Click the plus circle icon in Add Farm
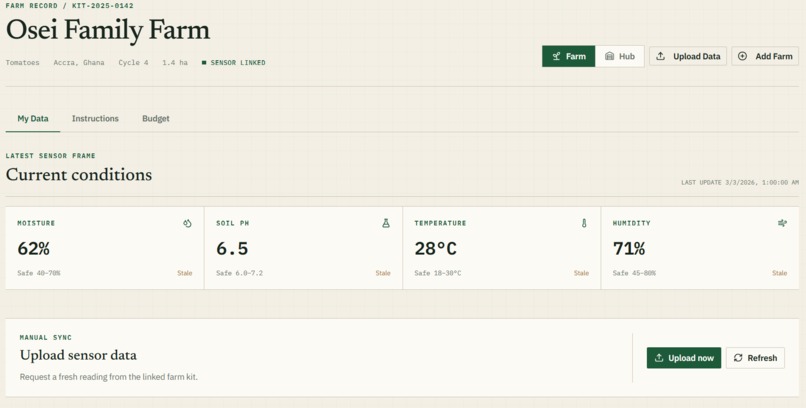 click(742, 57)
